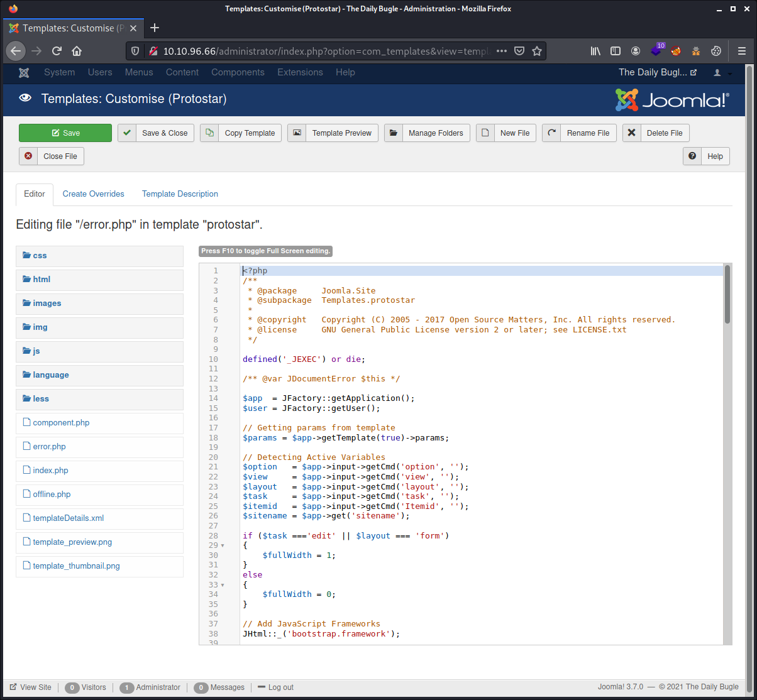This screenshot has width=757, height=700.
Task: Toggle the Firefox sidebar icon
Action: 616,51
